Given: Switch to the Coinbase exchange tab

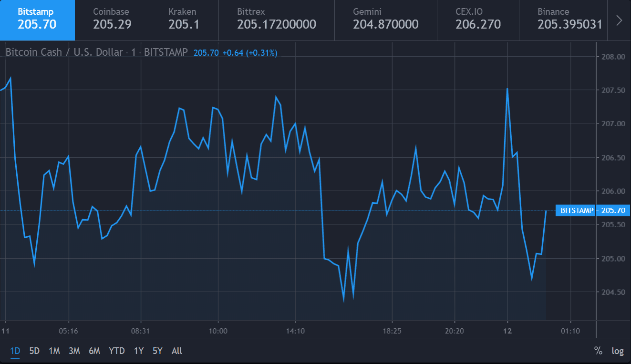Looking at the screenshot, I should [x=112, y=20].
